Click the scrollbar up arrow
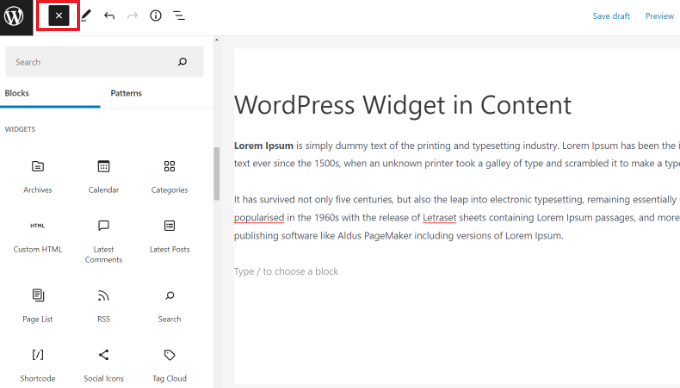Image resolution: width=680 pixels, height=388 pixels. pos(216,40)
